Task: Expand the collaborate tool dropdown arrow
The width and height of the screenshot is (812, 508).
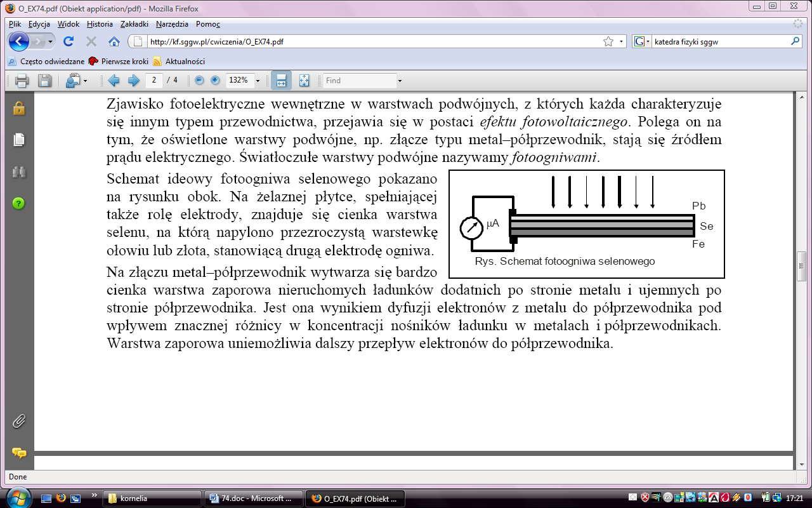Action: point(85,81)
